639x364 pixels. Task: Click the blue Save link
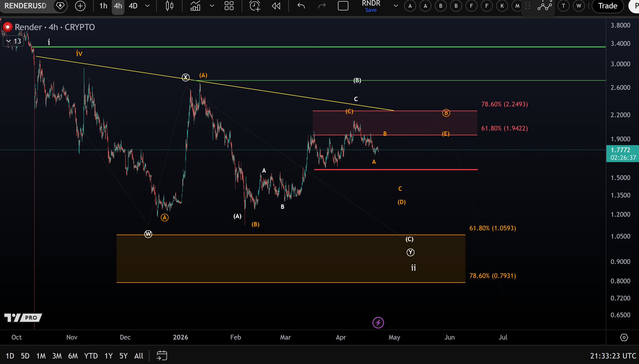pos(371,10)
